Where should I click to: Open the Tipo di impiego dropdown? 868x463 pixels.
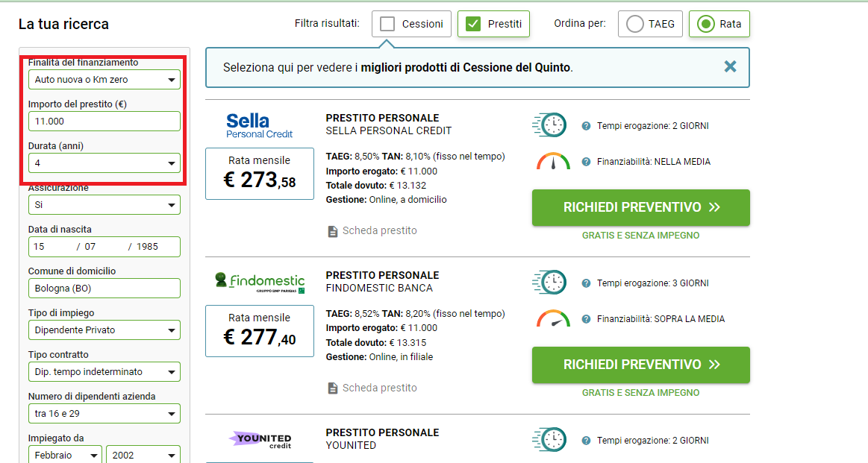click(104, 330)
